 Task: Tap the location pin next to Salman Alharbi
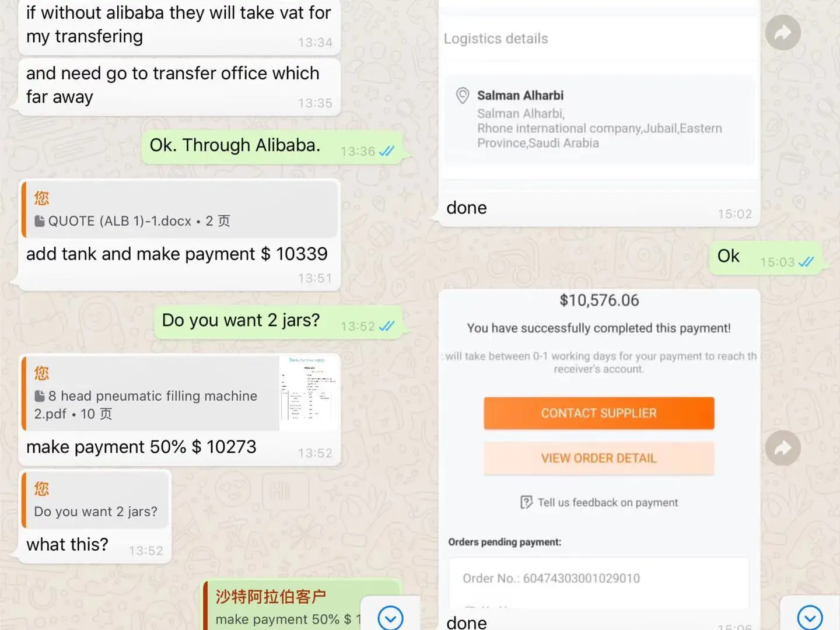463,96
